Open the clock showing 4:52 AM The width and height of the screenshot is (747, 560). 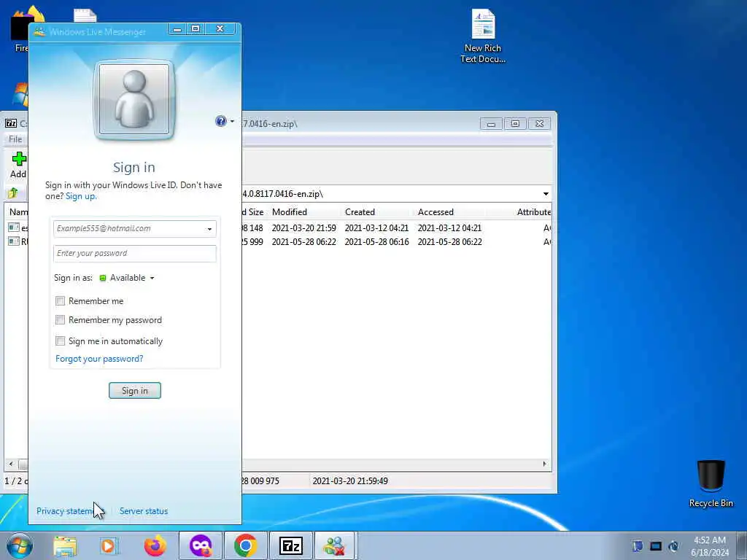click(x=710, y=546)
